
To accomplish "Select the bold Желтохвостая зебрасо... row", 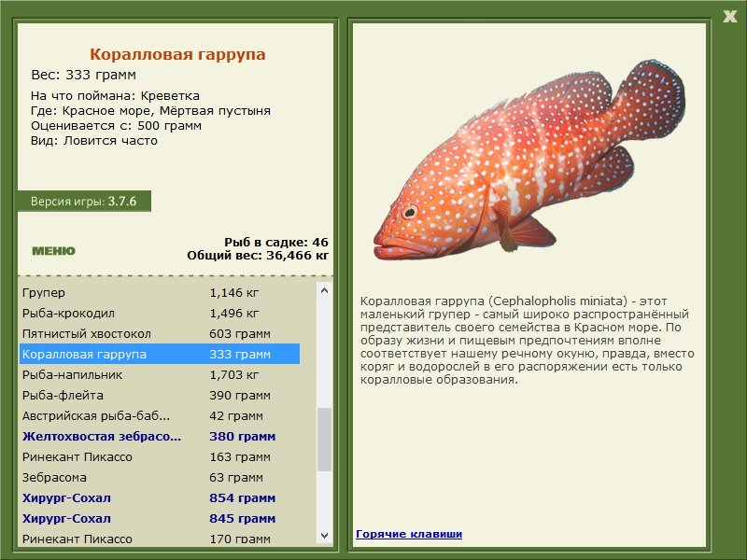I will [x=160, y=436].
